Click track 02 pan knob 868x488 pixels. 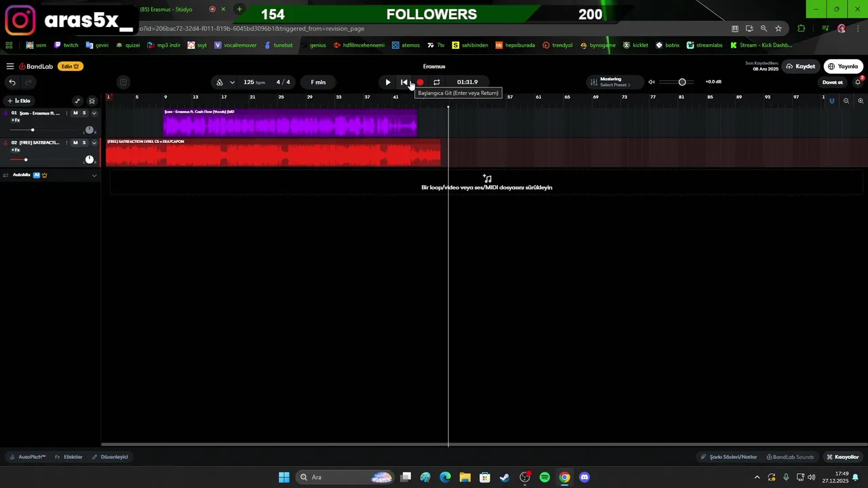(x=89, y=159)
